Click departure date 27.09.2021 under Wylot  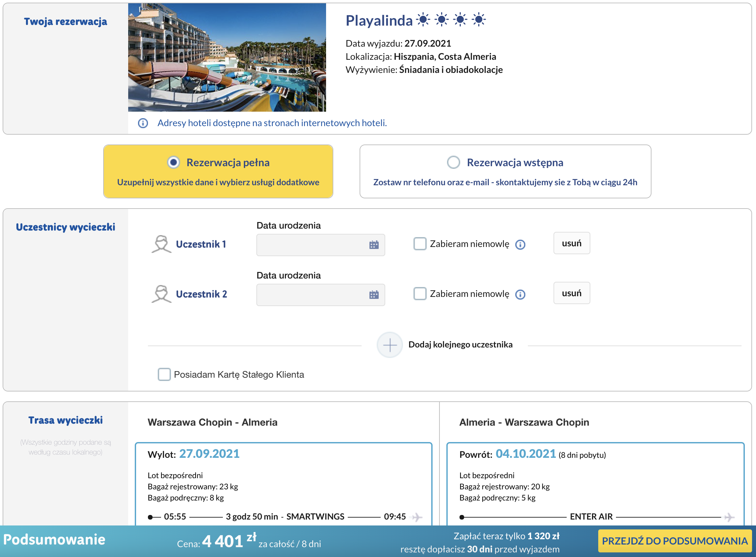(x=209, y=454)
